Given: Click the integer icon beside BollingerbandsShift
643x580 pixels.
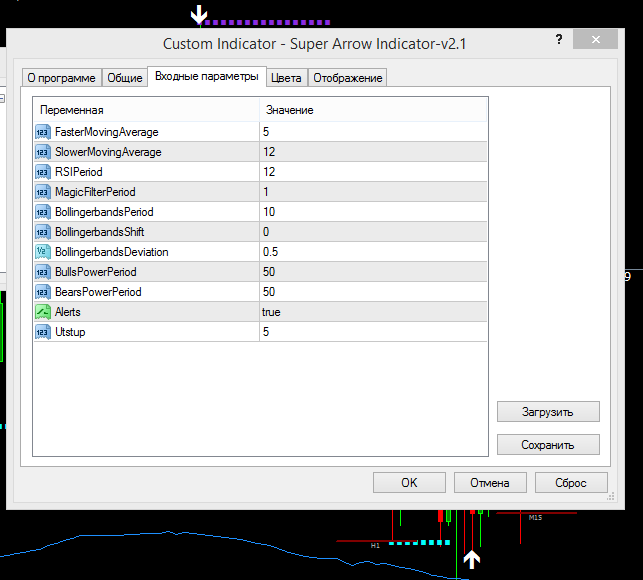Looking at the screenshot, I should pos(43,232).
